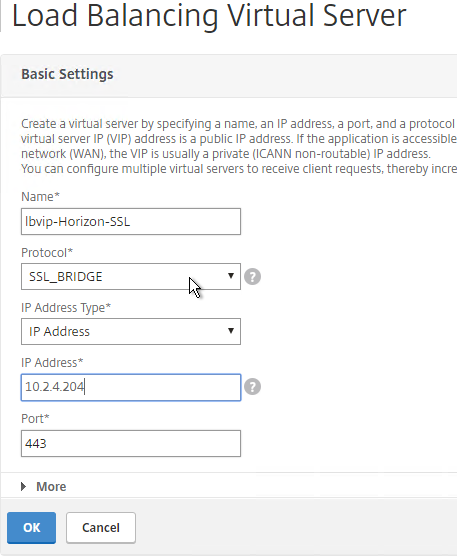Click the Port* field label
Viewport: 457px width, 556px height.
click(x=35, y=419)
